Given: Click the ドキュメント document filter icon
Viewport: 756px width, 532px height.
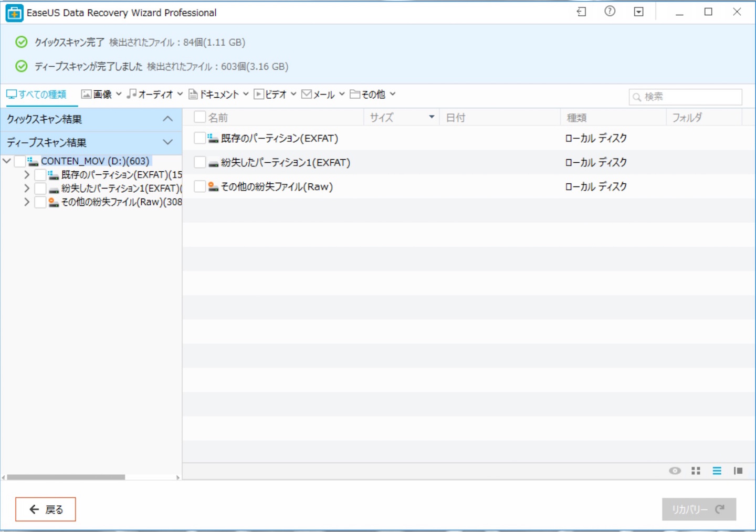Looking at the screenshot, I should coord(193,94).
